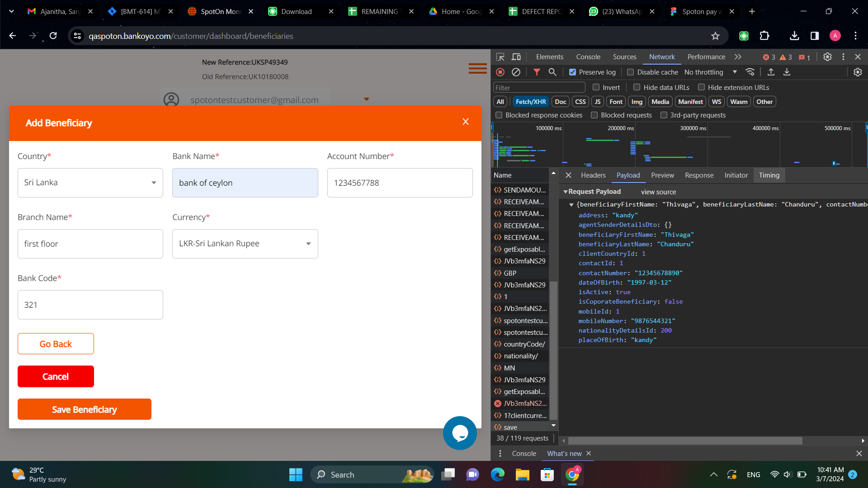The image size is (868, 488).
Task: Open network search magnifier icon
Action: (x=552, y=72)
